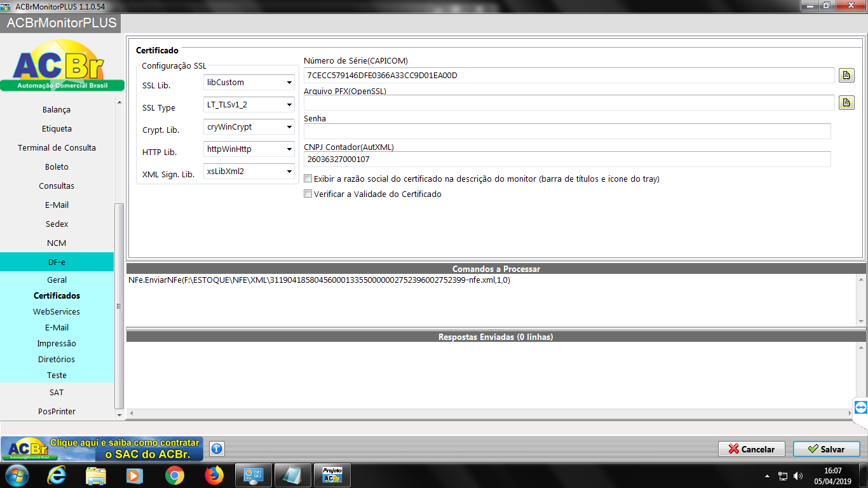This screenshot has height=488, width=868.
Task: Browse for certificate serial number (CAPICOM)
Action: (x=846, y=76)
